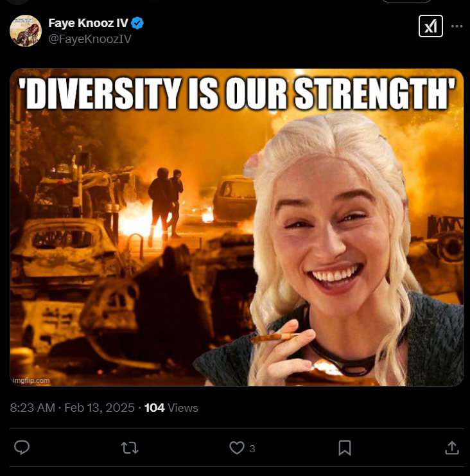The height and width of the screenshot is (476, 470).
Task: Click the like count number 3
Action: pyautogui.click(x=252, y=448)
